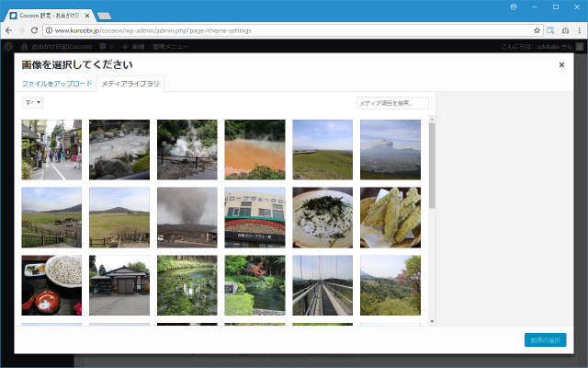
Task: Click the 画像の選択 button
Action: tap(545, 339)
